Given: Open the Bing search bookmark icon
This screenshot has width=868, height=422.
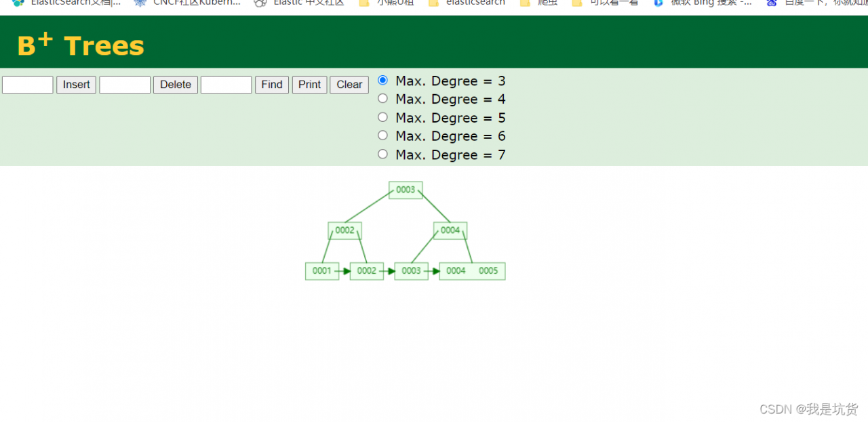Looking at the screenshot, I should [x=658, y=3].
